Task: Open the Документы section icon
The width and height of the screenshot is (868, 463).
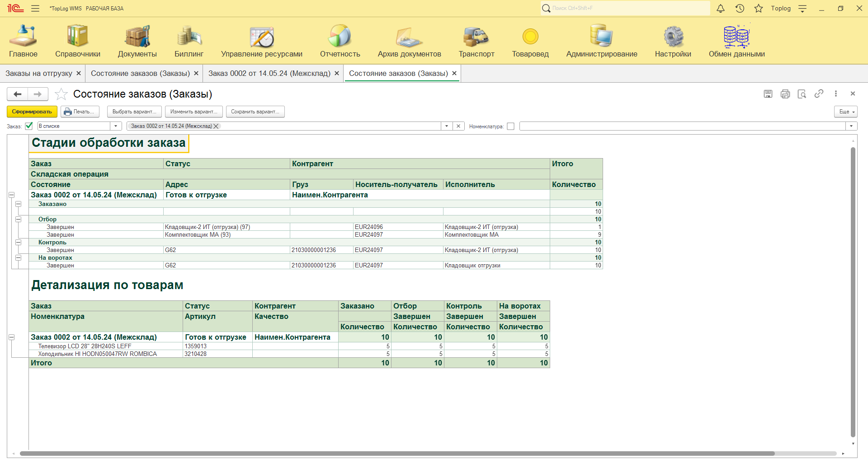Action: coord(137,36)
